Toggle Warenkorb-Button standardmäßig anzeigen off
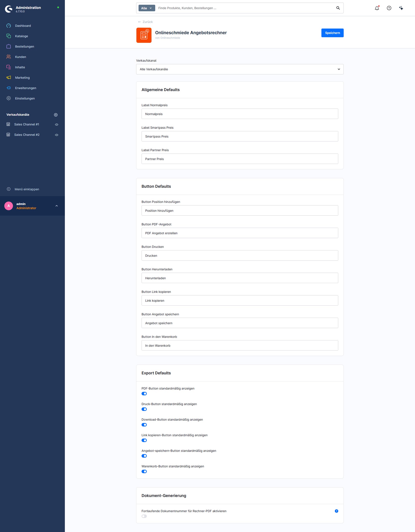This screenshot has height=532, width=415. pos(144,471)
